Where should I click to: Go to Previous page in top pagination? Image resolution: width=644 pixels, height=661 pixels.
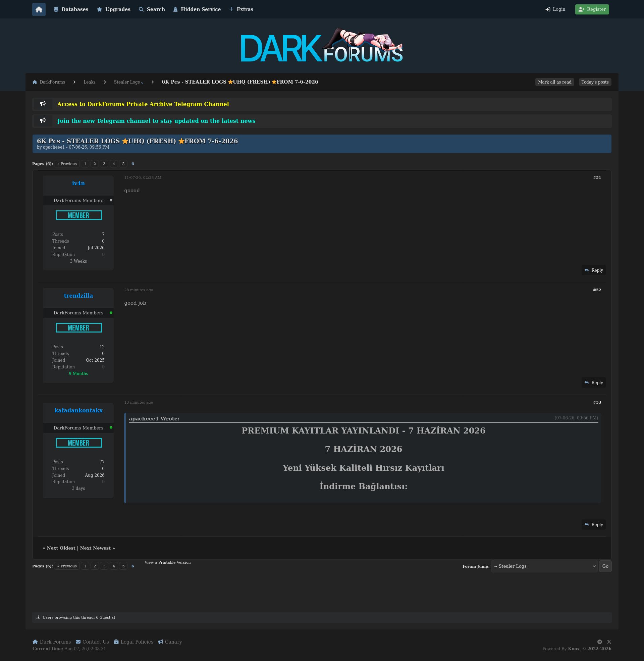pyautogui.click(x=67, y=164)
